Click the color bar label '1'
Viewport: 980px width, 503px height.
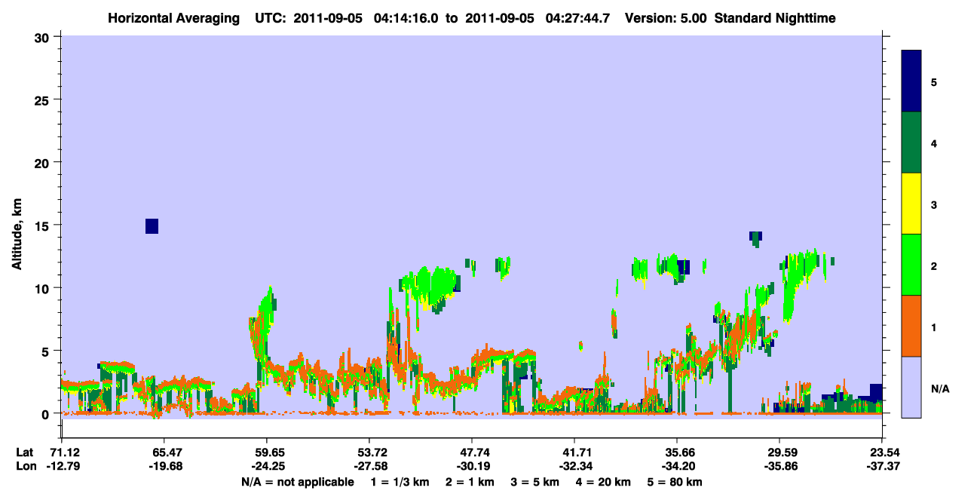[934, 327]
